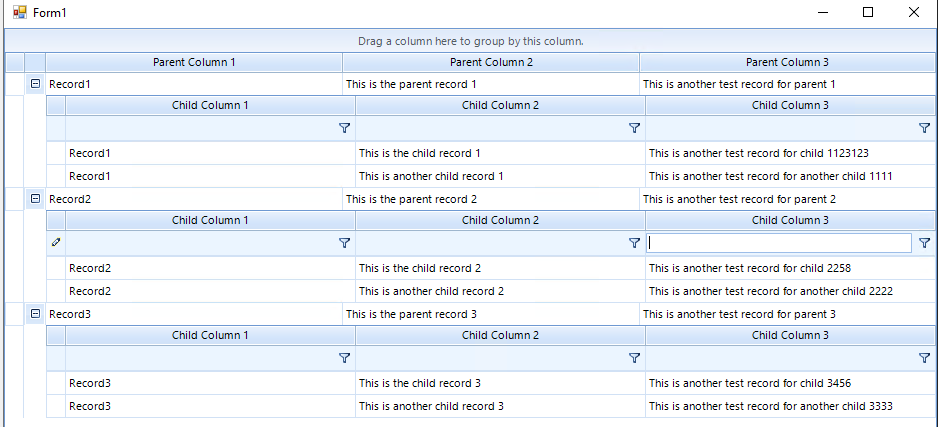
Task: Collapse the Record1 parent row
Action: coord(36,84)
